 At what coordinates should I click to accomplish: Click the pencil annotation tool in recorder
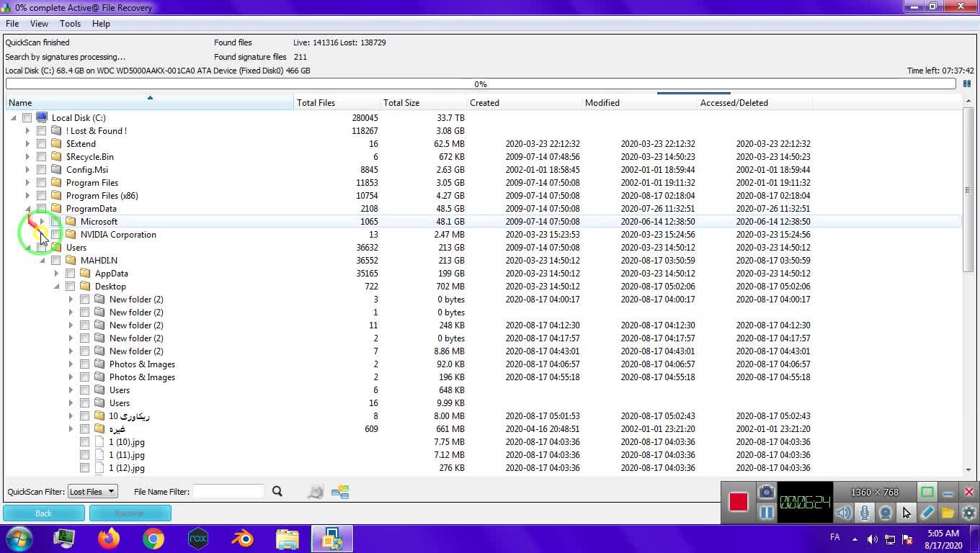[x=927, y=513]
